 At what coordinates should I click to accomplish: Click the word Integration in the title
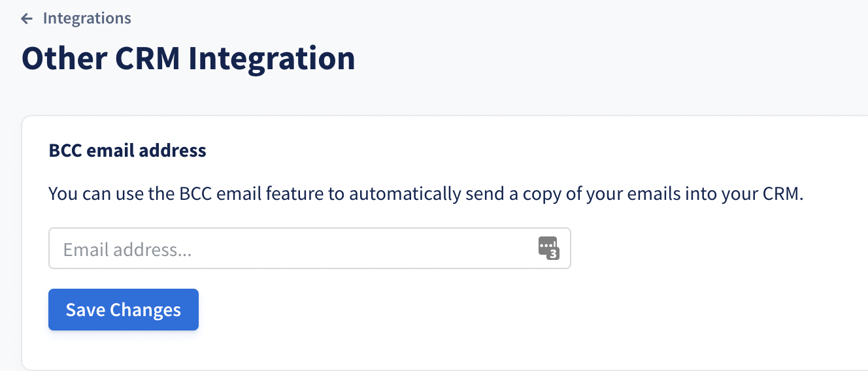[x=272, y=58]
